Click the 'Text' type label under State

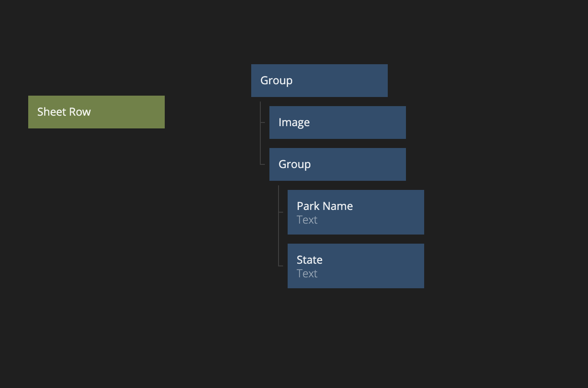307,274
